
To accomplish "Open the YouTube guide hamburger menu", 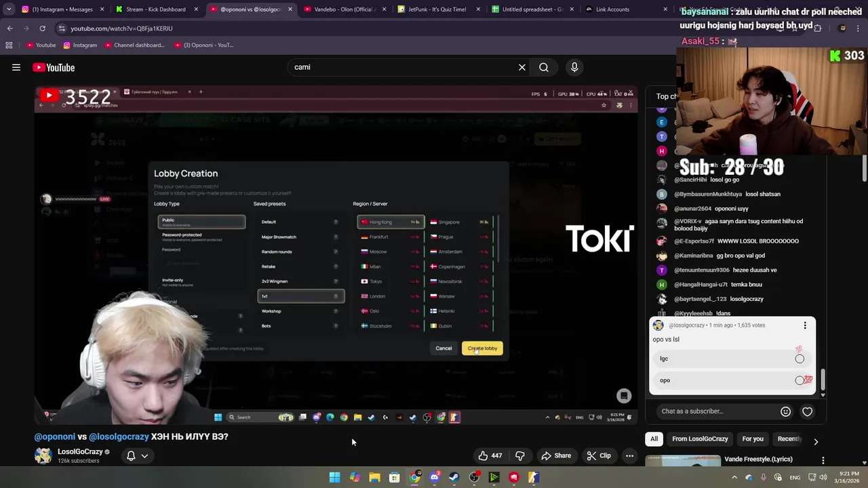I will [16, 67].
